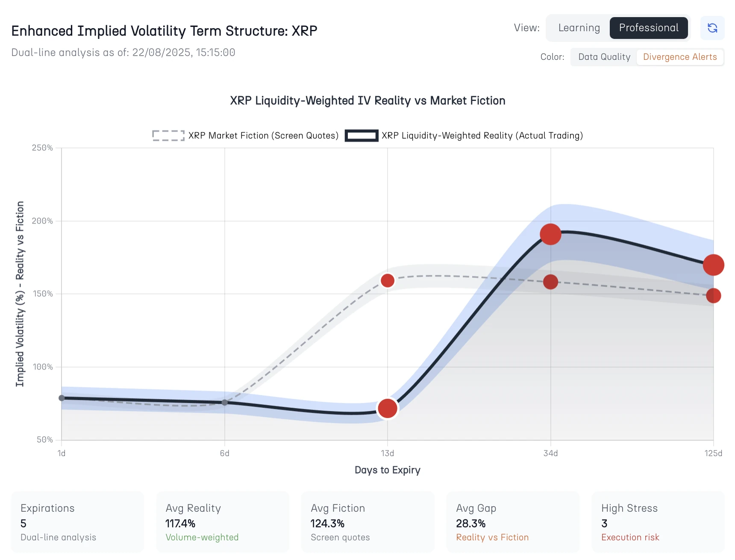Switch view to Learning mode
The width and height of the screenshot is (735, 560).
coord(579,28)
